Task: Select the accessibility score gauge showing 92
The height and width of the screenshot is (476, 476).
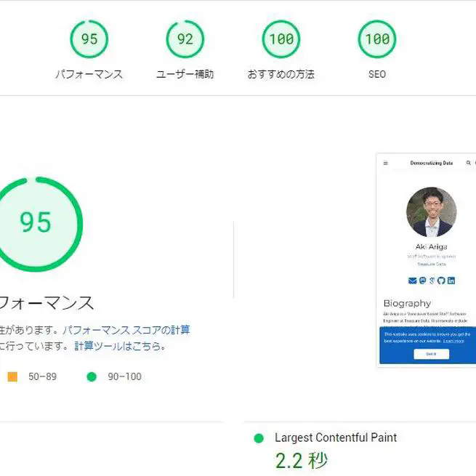Action: [x=185, y=39]
